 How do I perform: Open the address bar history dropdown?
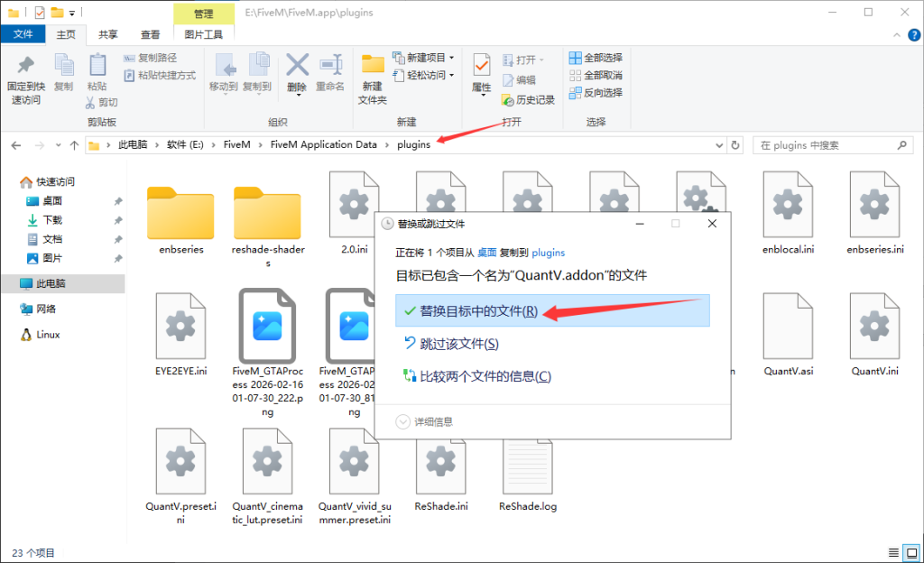click(x=721, y=145)
